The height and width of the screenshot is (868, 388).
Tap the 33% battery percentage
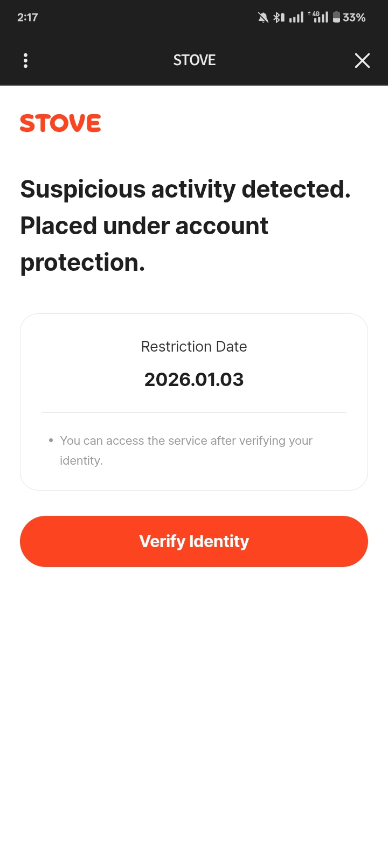[355, 18]
